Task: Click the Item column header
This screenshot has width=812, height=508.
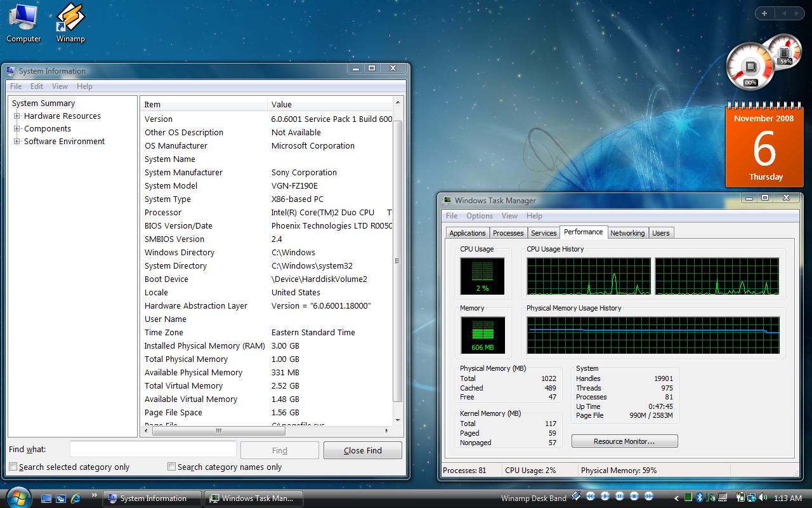Action: pos(204,104)
